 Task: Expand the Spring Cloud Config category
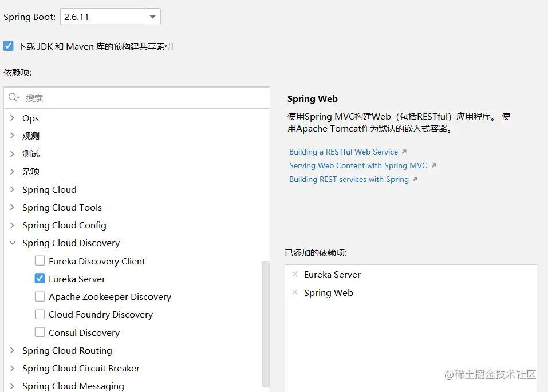[12, 225]
